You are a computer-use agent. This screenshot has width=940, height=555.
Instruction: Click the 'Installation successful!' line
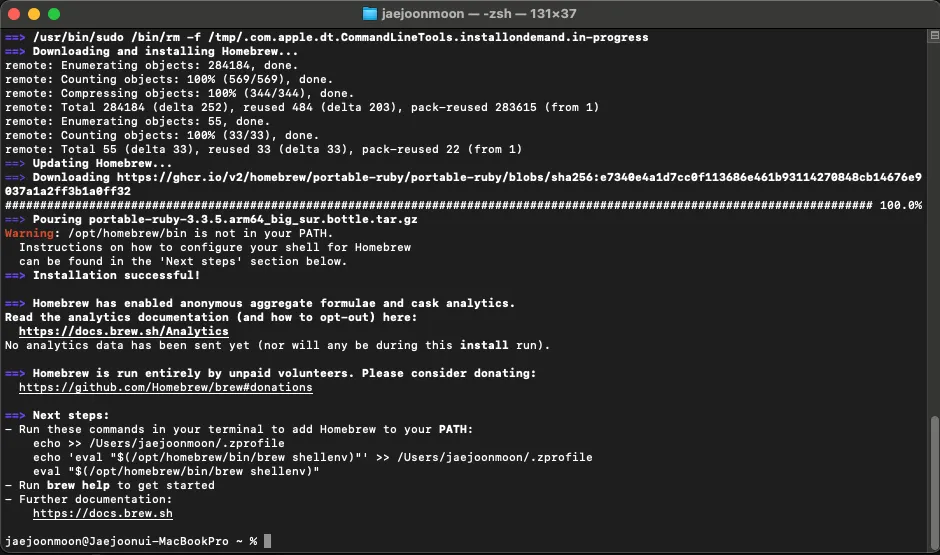pos(103,275)
